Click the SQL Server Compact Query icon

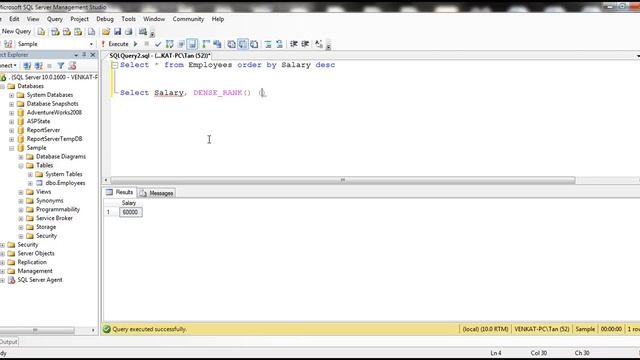[91, 32]
